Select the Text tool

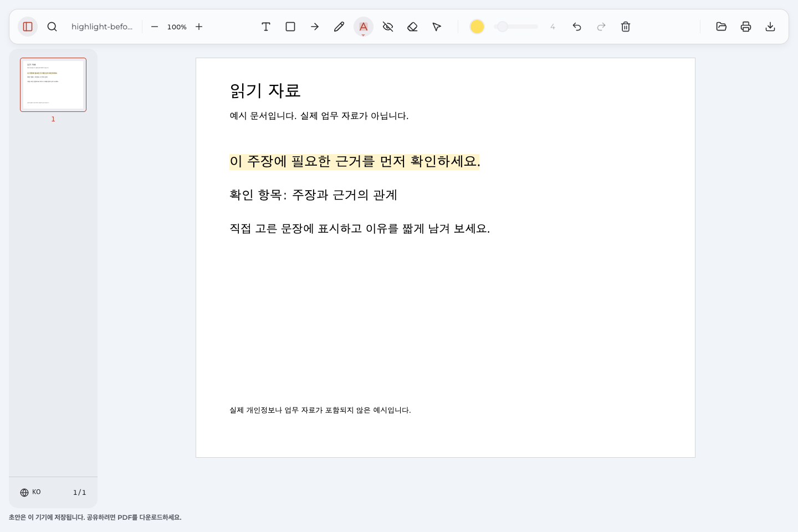point(266,27)
